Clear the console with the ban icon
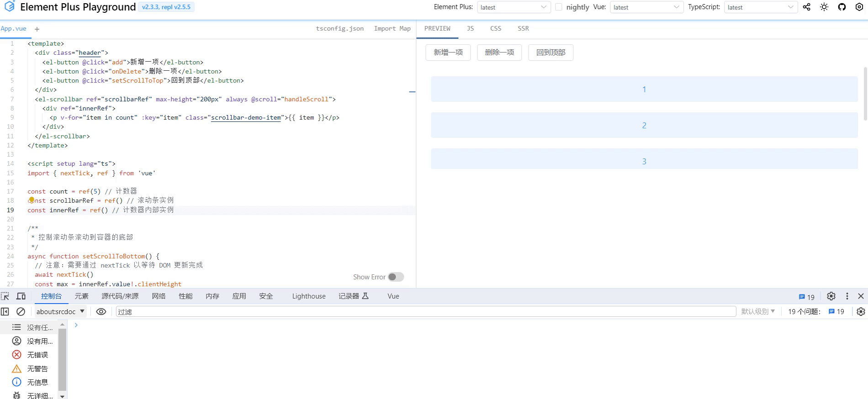 tap(21, 311)
